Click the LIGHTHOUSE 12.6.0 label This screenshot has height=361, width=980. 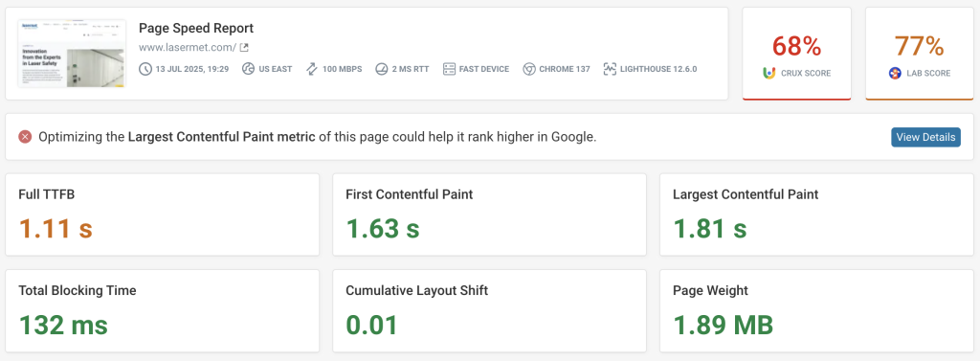click(x=658, y=69)
